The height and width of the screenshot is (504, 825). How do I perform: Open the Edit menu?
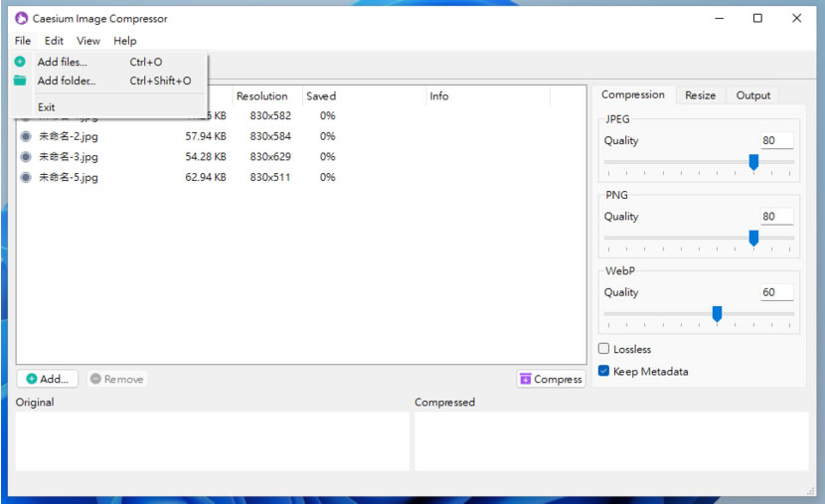click(x=54, y=41)
